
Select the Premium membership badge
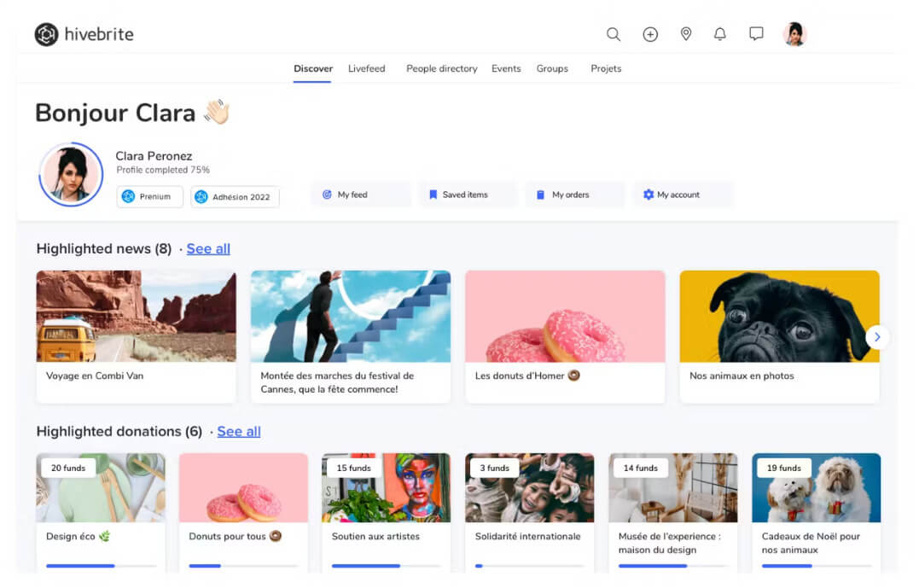click(150, 197)
